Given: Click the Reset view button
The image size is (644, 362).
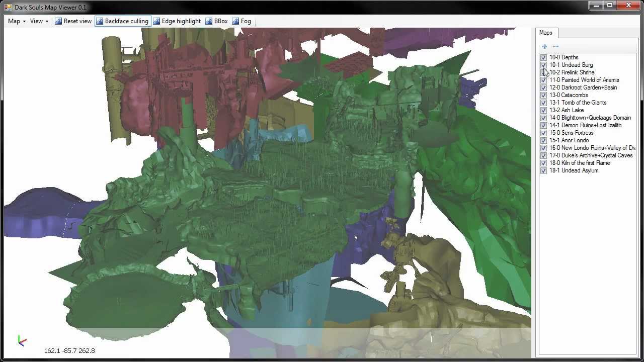Looking at the screenshot, I should click(73, 21).
